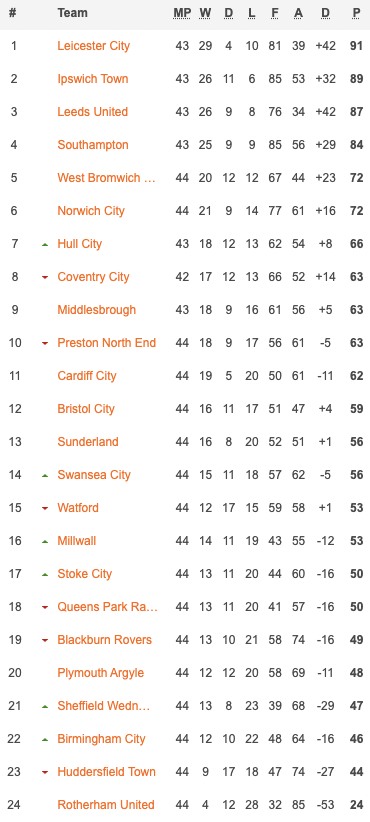This screenshot has height=822, width=370.
Task: Click the red down arrow beside Huddersfield Town
Action: (45, 773)
